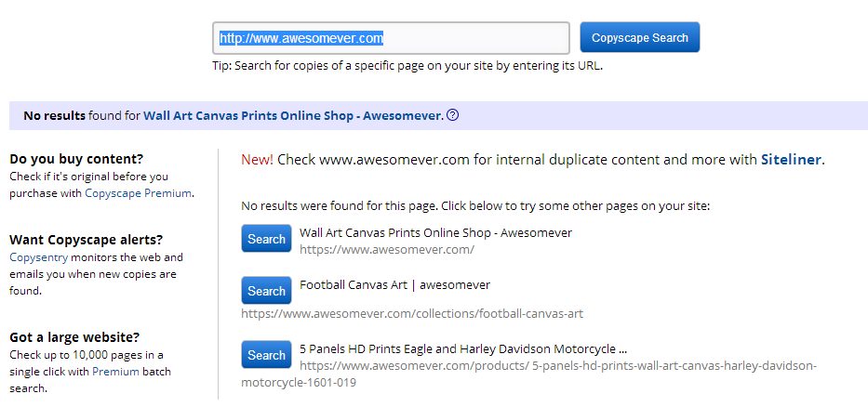Focus the URL input field
The image size is (868, 407).
tap(391, 38)
